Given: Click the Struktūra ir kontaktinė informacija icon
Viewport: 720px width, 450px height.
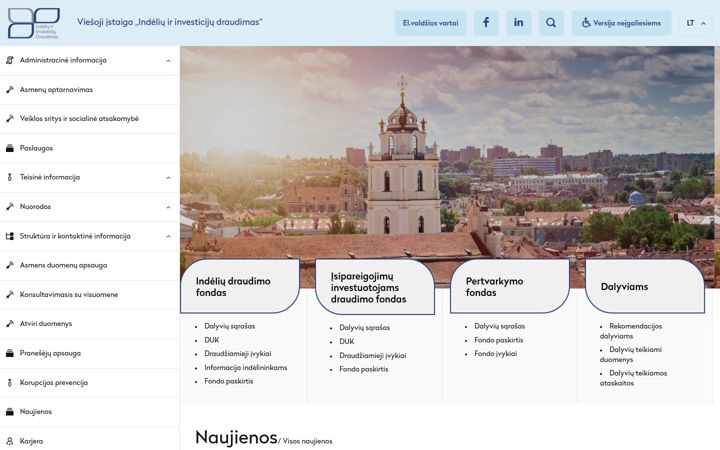Looking at the screenshot, I should click(x=10, y=236).
